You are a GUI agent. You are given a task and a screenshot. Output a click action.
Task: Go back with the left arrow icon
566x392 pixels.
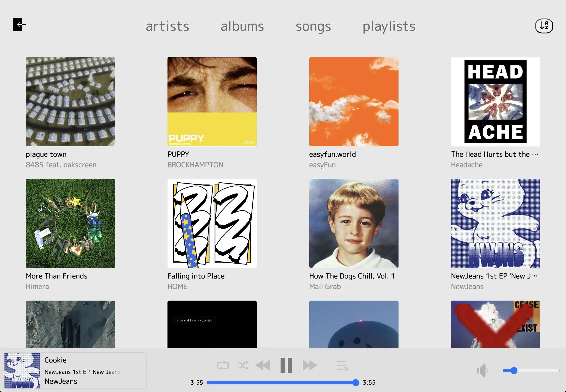pyautogui.click(x=19, y=25)
